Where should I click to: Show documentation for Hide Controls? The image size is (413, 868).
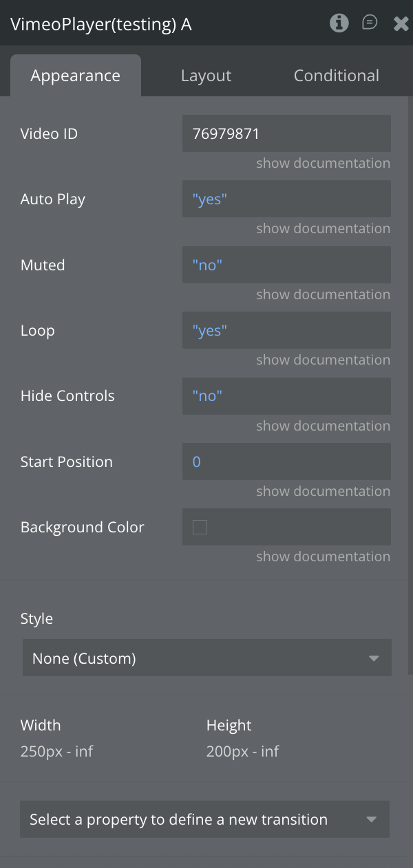[323, 426]
